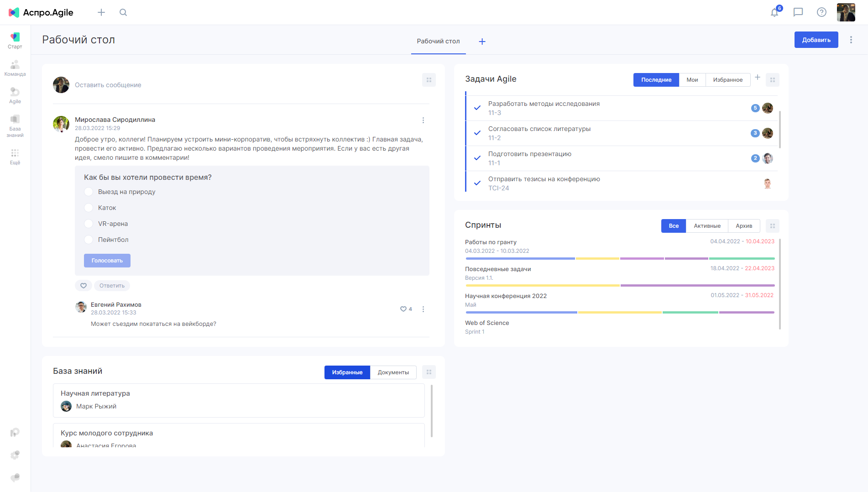The height and width of the screenshot is (492, 868).
Task: Click Задачи Agile list scrollbar
Action: 779,129
